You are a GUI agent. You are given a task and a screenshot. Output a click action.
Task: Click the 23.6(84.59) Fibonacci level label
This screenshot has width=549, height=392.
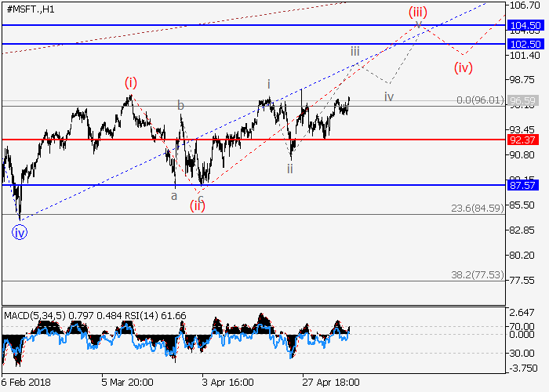[477, 209]
